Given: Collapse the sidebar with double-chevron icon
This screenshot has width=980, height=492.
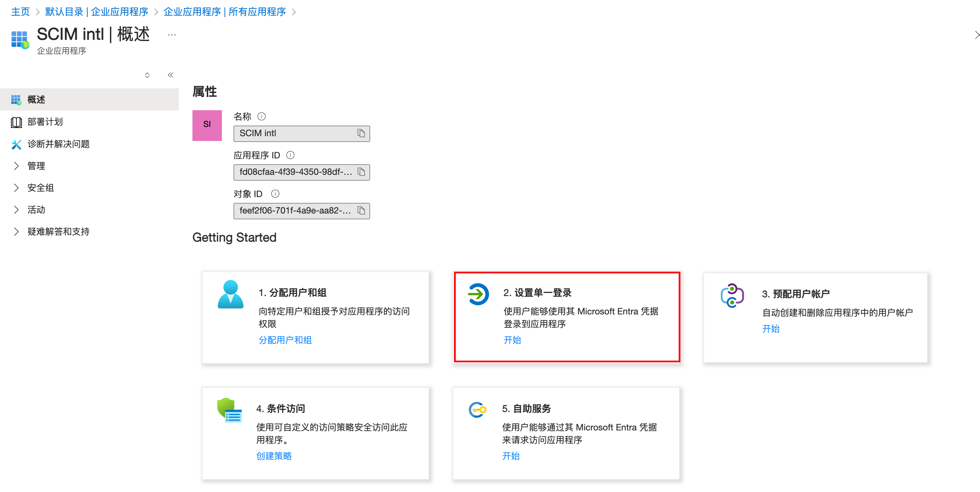Looking at the screenshot, I should pos(171,75).
